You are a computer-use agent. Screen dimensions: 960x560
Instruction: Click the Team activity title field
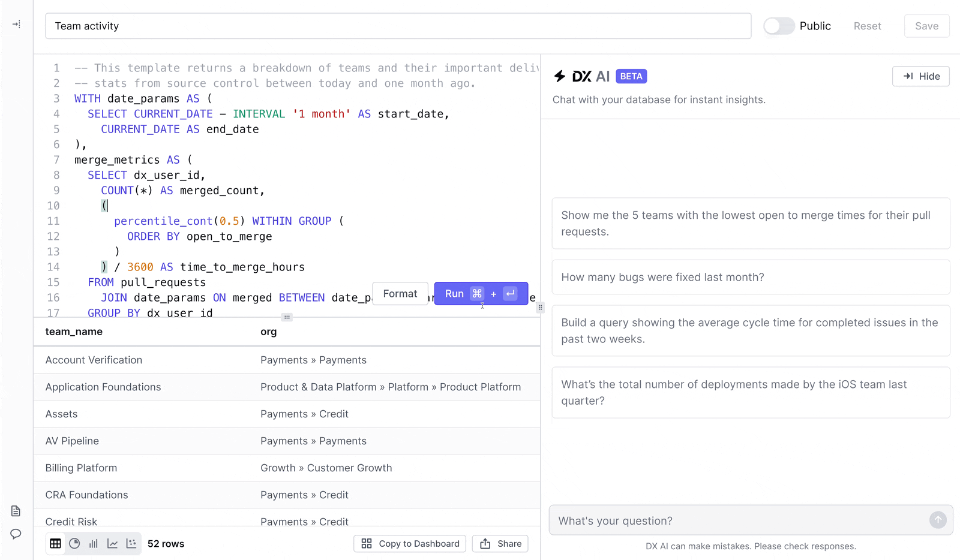tap(398, 26)
